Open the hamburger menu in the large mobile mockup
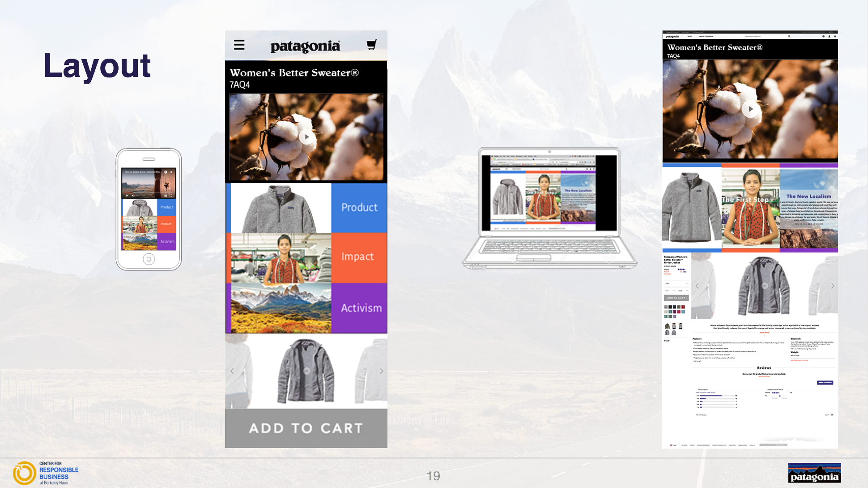868x488 pixels. (x=239, y=45)
